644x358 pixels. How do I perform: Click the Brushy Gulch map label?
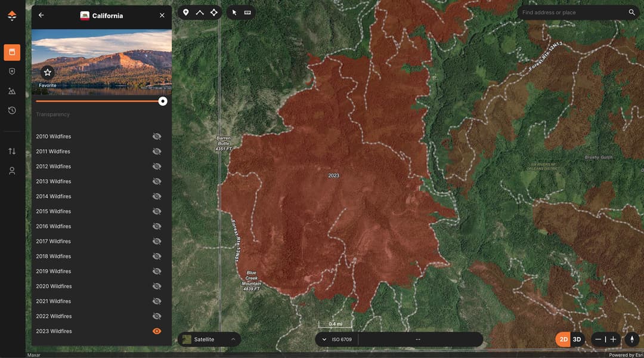(599, 158)
